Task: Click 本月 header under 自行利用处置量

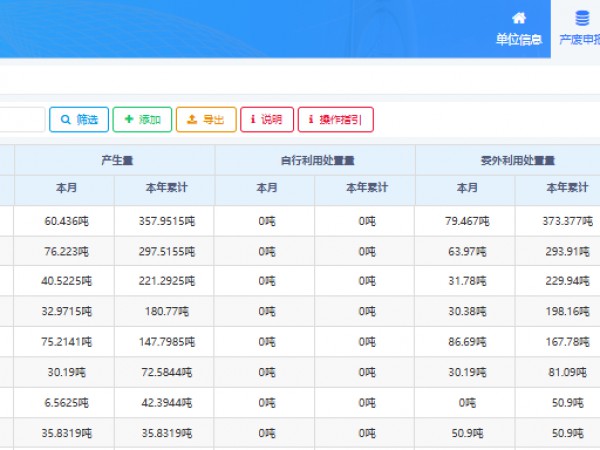Action: [x=266, y=190]
